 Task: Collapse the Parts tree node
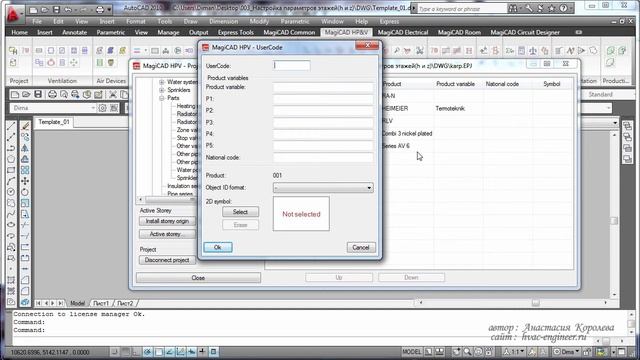(162, 98)
